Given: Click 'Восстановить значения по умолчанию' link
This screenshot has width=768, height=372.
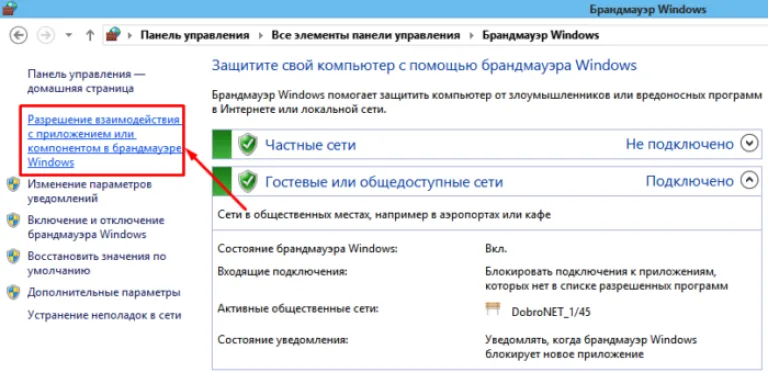Looking at the screenshot, I should coord(97,263).
